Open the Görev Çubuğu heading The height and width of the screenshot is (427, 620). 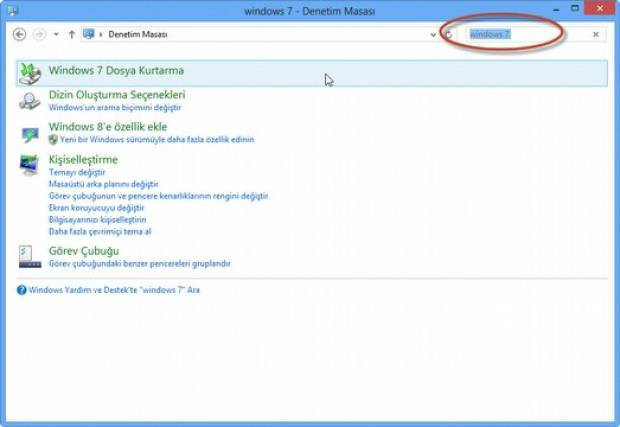[84, 251]
